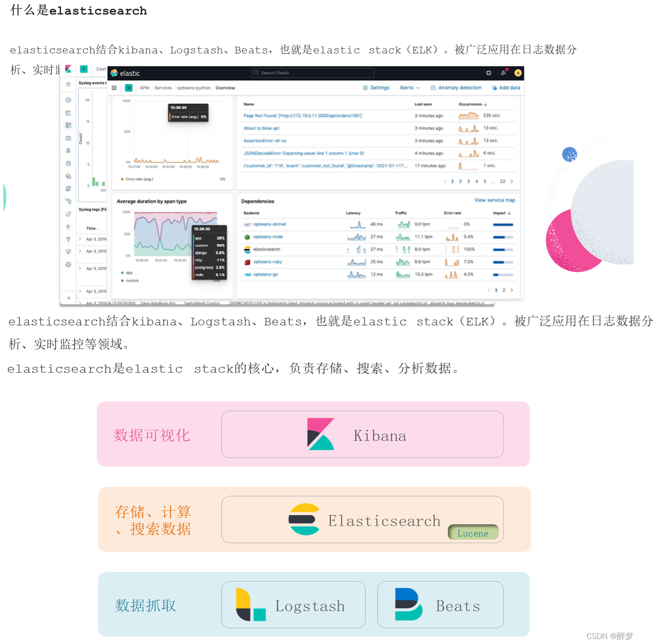This screenshot has width=665, height=644.
Task: Sort dependencies by Impact column arrow
Action: click(509, 213)
